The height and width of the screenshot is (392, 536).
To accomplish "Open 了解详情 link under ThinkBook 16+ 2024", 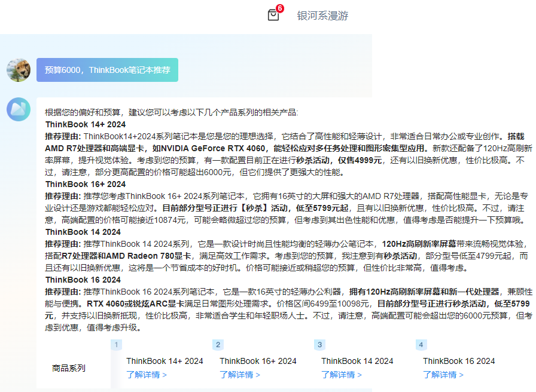I will coord(240,375).
